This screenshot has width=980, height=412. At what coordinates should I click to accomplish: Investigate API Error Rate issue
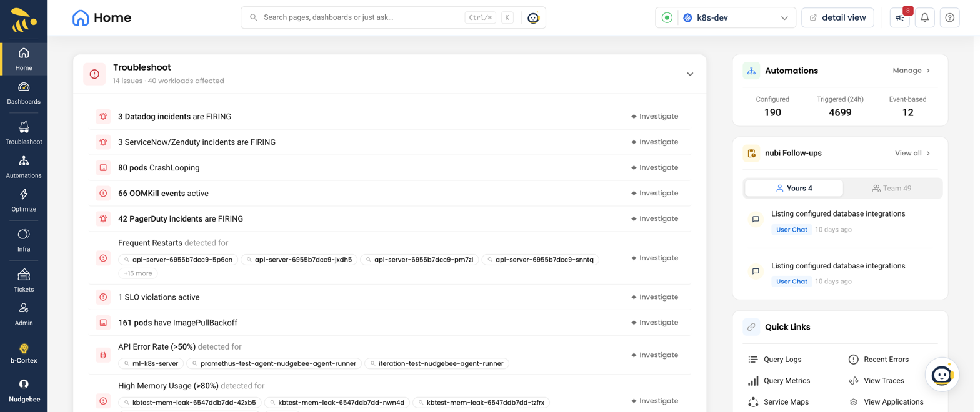[x=654, y=355]
